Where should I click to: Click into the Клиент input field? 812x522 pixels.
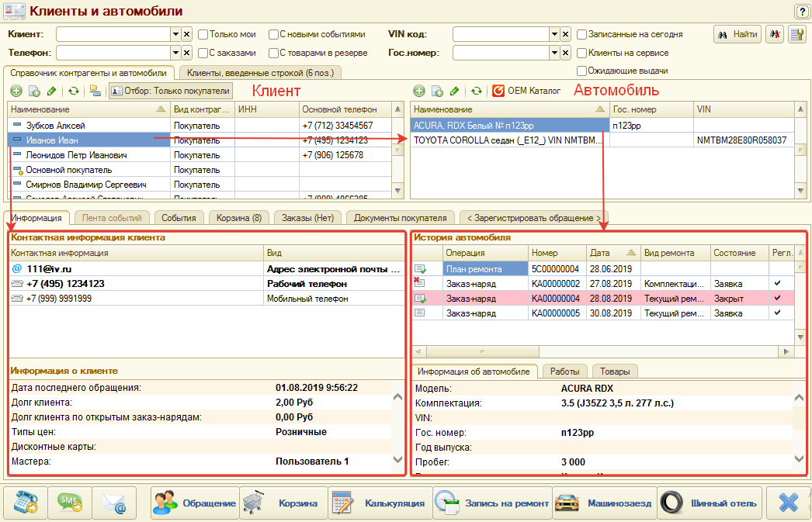coord(113,35)
